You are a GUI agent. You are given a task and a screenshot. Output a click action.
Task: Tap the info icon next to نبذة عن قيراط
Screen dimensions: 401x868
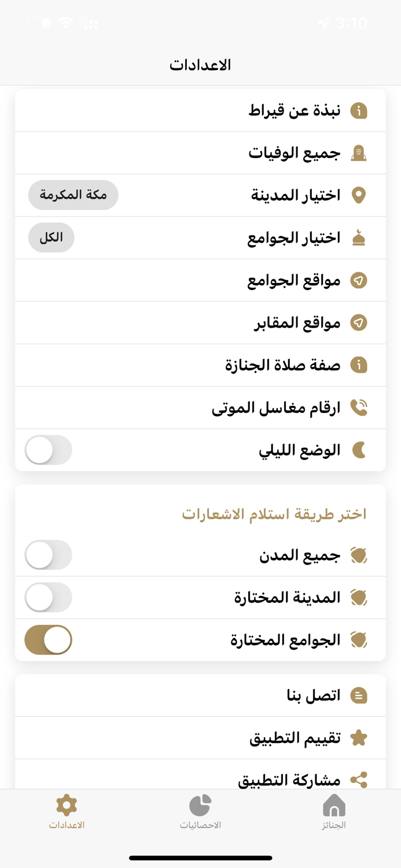click(x=359, y=110)
